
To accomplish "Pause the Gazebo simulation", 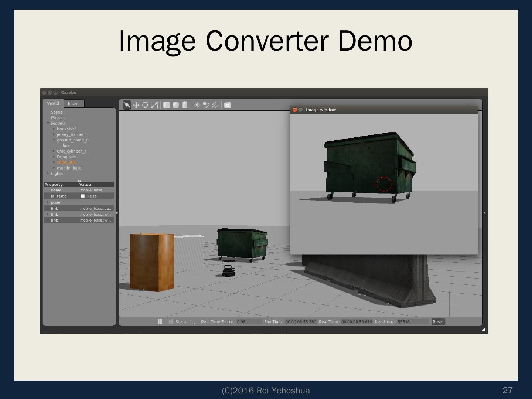I will point(160,322).
